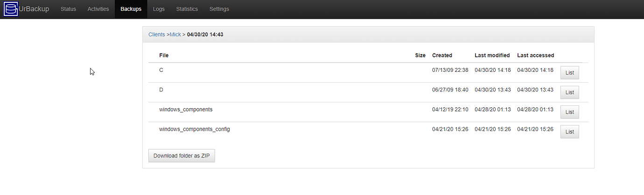The image size is (644, 195).
Task: Switch to the Activities tab
Action: pos(98,9)
